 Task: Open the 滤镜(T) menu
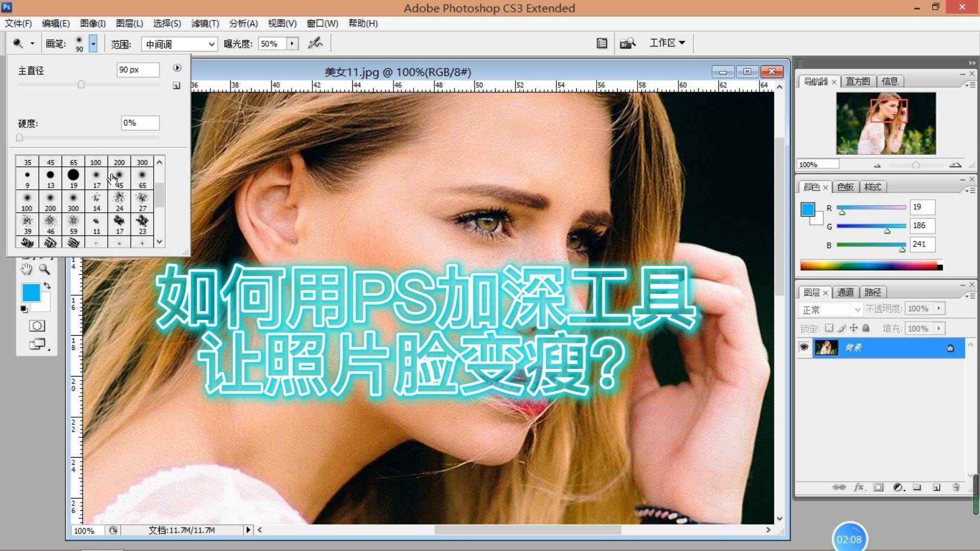coord(205,23)
